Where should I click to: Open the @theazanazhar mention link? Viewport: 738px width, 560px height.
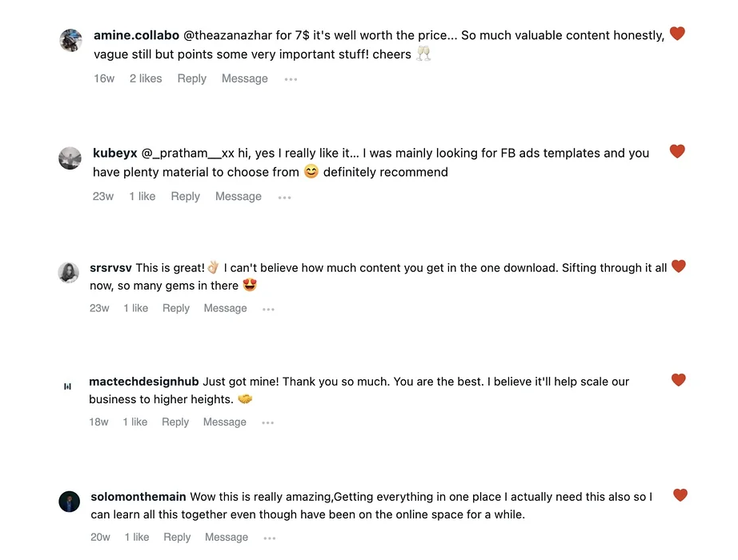pyautogui.click(x=227, y=35)
